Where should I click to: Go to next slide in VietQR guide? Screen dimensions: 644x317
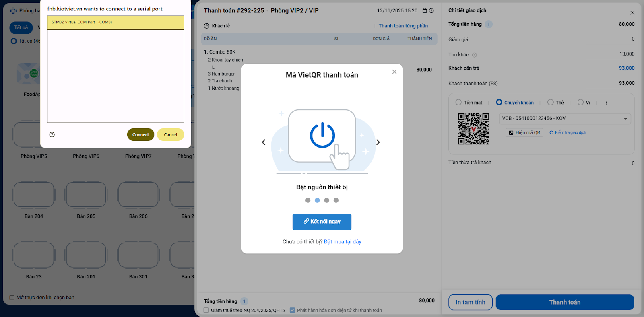click(378, 142)
